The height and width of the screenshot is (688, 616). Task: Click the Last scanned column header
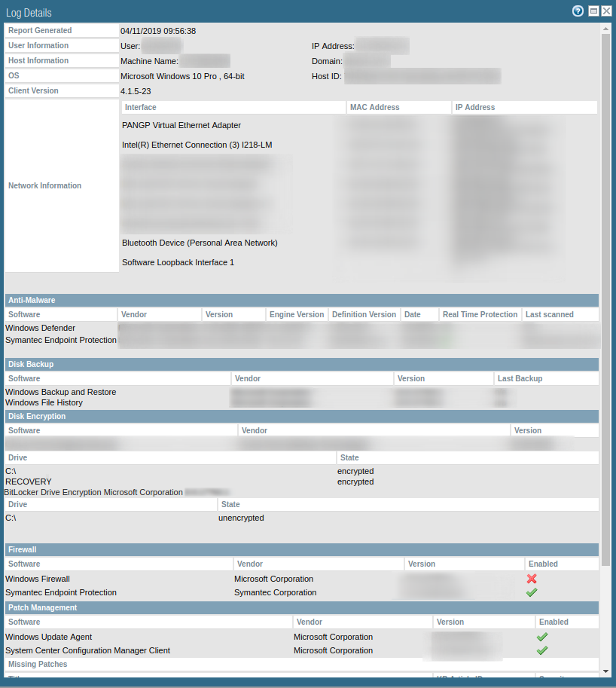pos(560,314)
